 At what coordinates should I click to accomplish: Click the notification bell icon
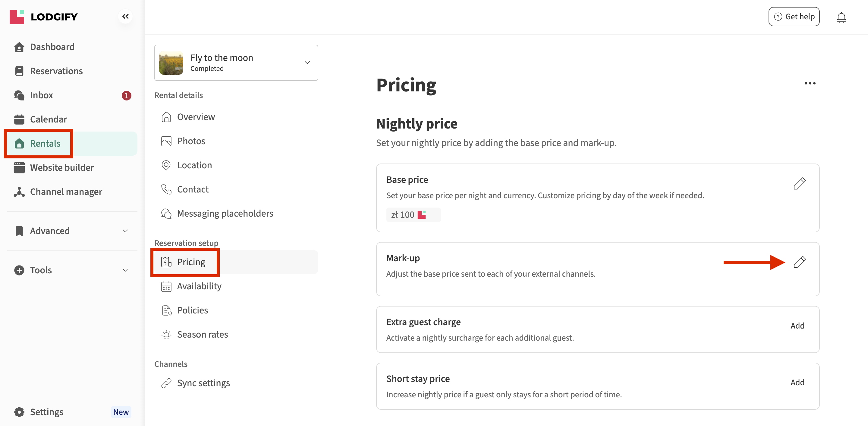point(841,17)
